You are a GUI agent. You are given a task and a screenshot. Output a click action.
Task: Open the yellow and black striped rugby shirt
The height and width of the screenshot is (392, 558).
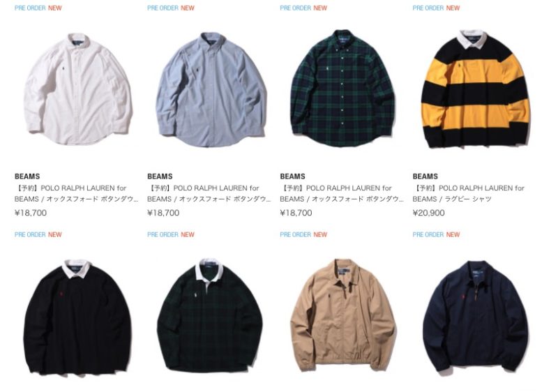point(476,89)
